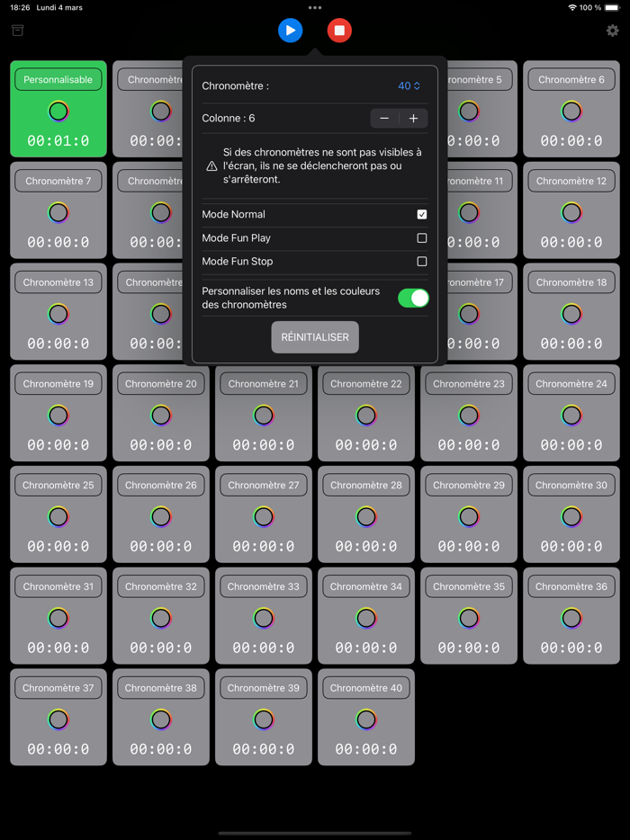Tap the time display of Chronomètre 21
630x840 pixels.
264,444
